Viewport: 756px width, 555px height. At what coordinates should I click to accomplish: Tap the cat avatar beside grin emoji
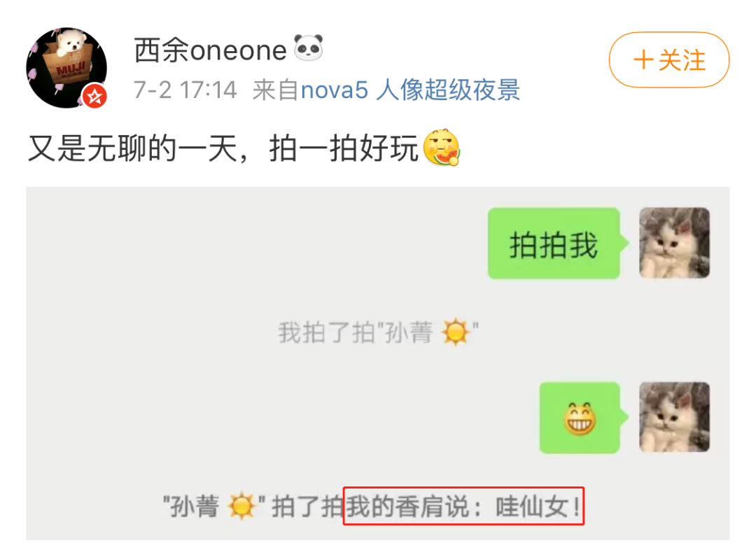coord(674,417)
